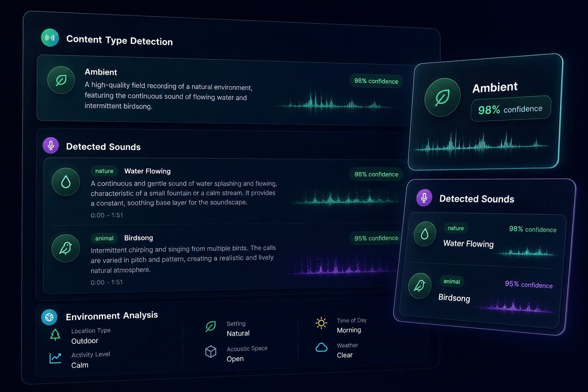Click the 98% confidence badge in main Water Flowing row
588x392 pixels.
point(376,174)
